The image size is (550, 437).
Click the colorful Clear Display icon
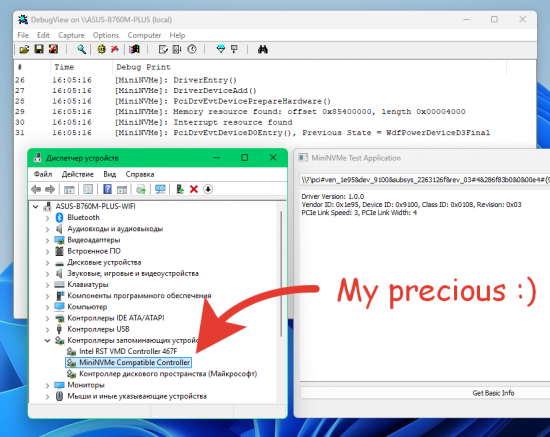click(x=134, y=49)
